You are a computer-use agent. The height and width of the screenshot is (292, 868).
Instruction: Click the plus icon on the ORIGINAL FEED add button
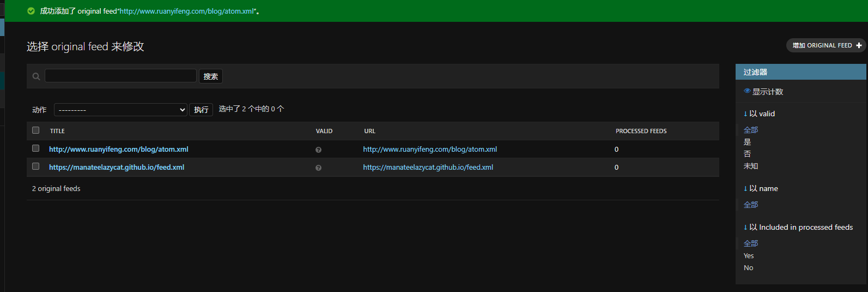click(x=859, y=45)
